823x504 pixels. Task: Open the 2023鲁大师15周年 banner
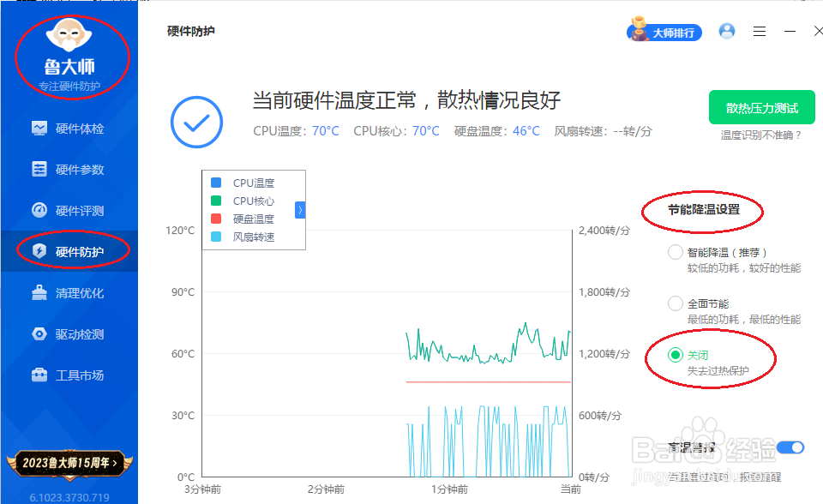tap(69, 463)
